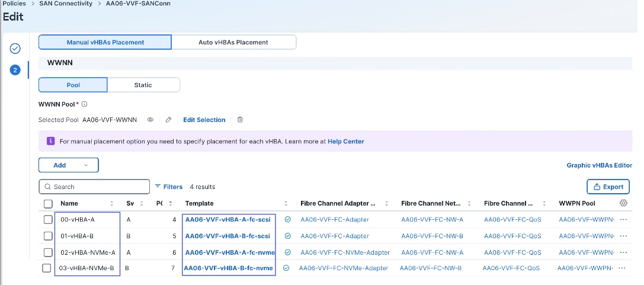This screenshot has width=644, height=285.
Task: Check the 02-vHBA-NVMe-A row checkbox
Action: coord(48,252)
